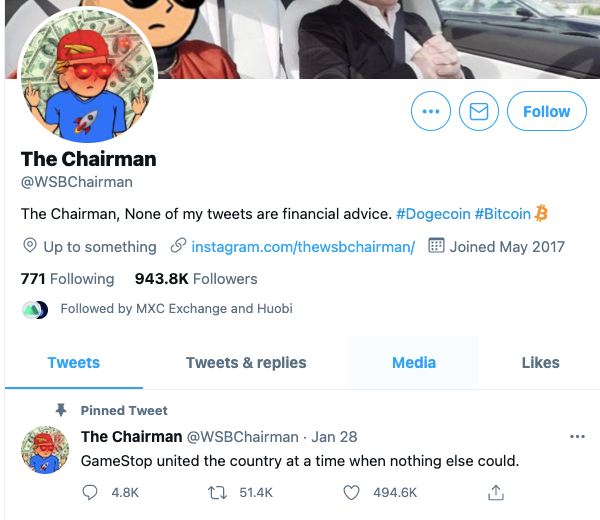Go to the Likes tab
This screenshot has height=520, width=600.
coord(540,362)
